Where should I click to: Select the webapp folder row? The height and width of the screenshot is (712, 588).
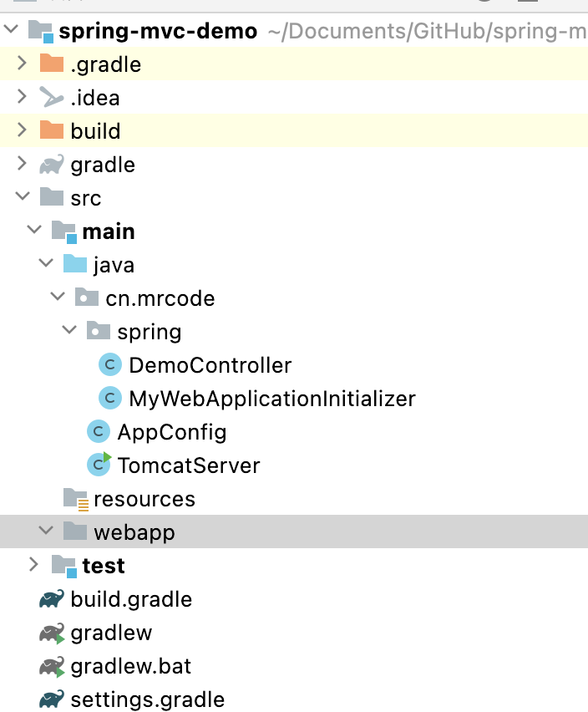pyautogui.click(x=134, y=532)
